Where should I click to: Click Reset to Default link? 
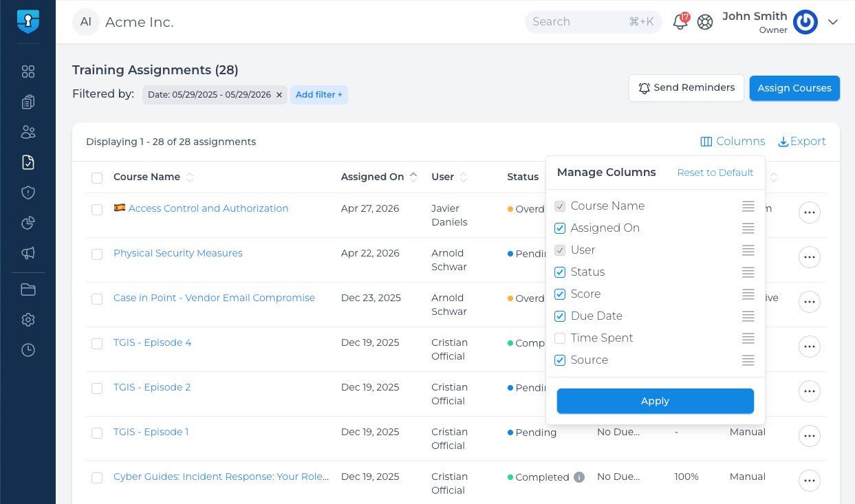(715, 173)
